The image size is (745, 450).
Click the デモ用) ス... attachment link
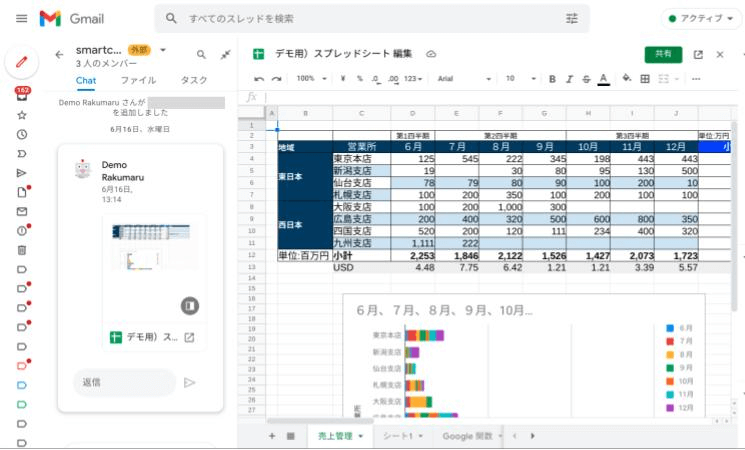point(152,337)
